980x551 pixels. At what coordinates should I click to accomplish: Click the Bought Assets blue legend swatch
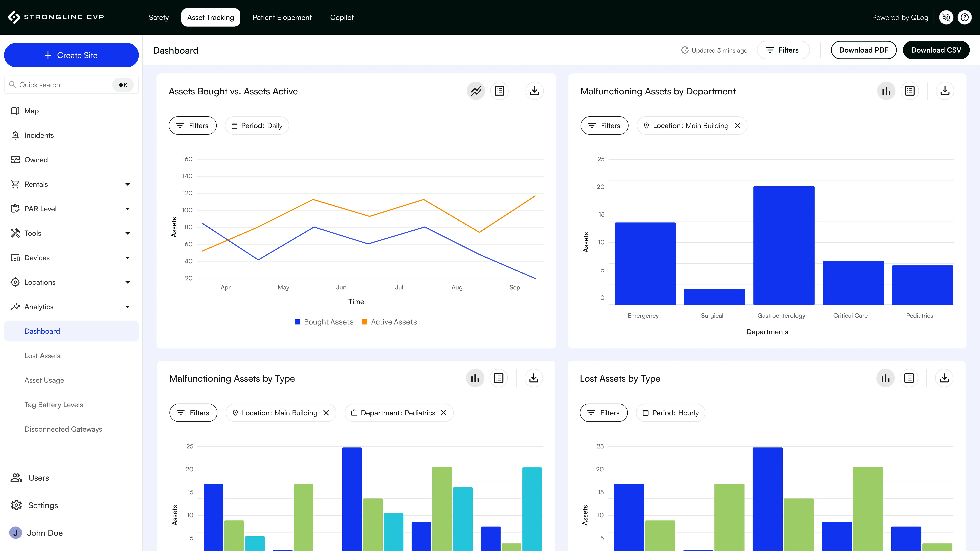click(x=298, y=322)
